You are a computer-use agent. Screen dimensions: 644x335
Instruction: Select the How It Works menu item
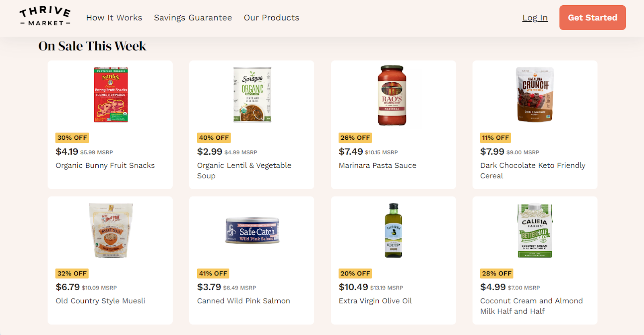pyautogui.click(x=114, y=18)
